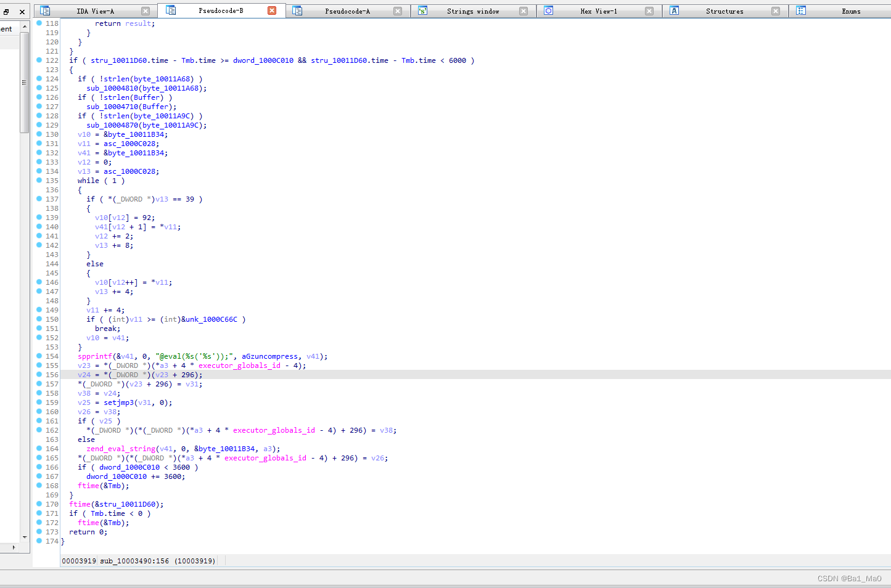Click setjmp3 call on line 159
891x588 pixels.
[x=118, y=402]
